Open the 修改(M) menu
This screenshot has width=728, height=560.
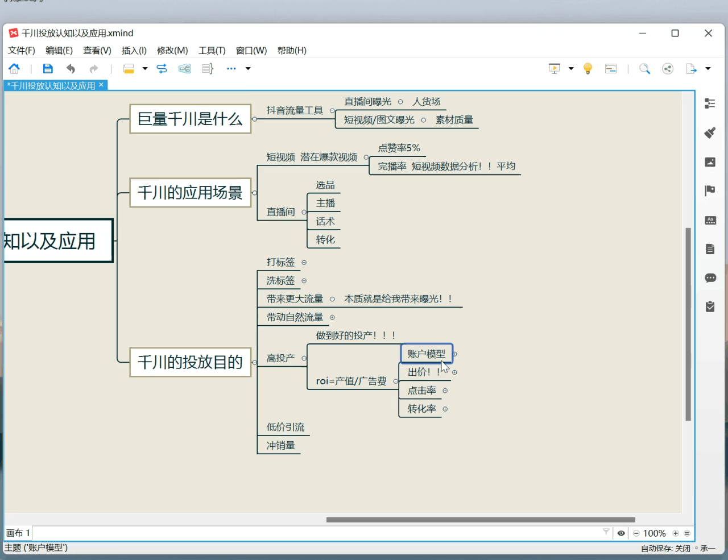click(172, 51)
